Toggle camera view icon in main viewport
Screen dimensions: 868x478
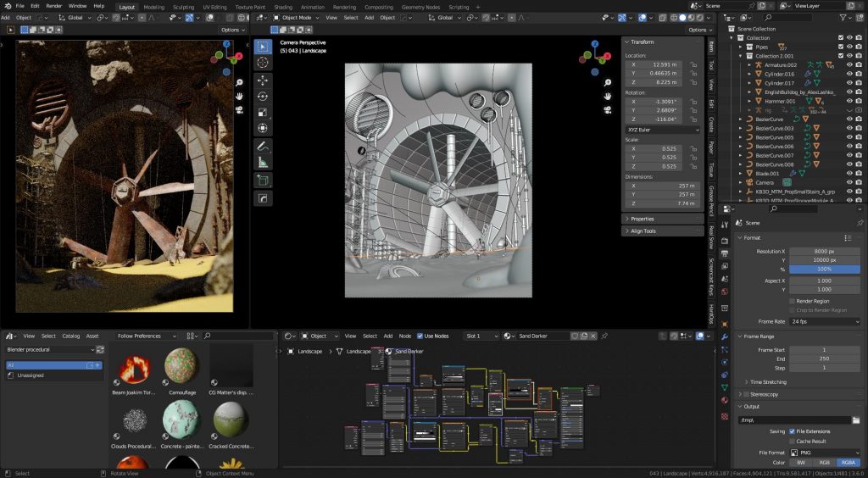point(607,109)
